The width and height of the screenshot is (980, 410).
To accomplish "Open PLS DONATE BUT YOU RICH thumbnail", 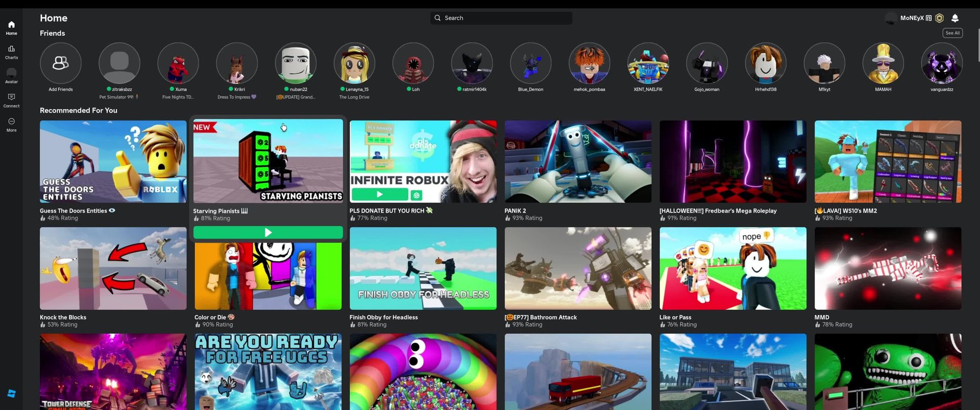I will click(423, 162).
